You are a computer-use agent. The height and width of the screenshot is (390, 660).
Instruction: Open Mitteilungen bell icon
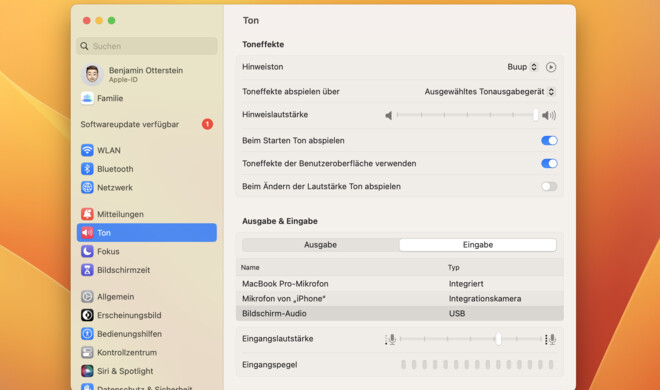87,214
